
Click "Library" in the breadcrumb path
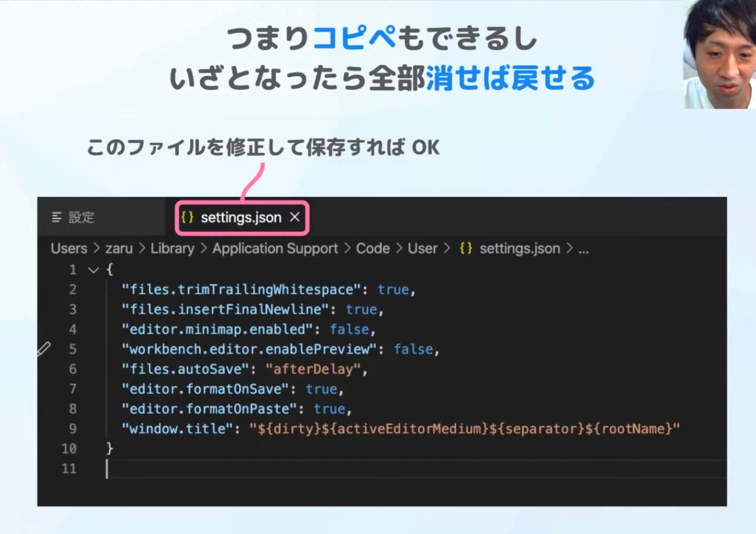pos(172,249)
